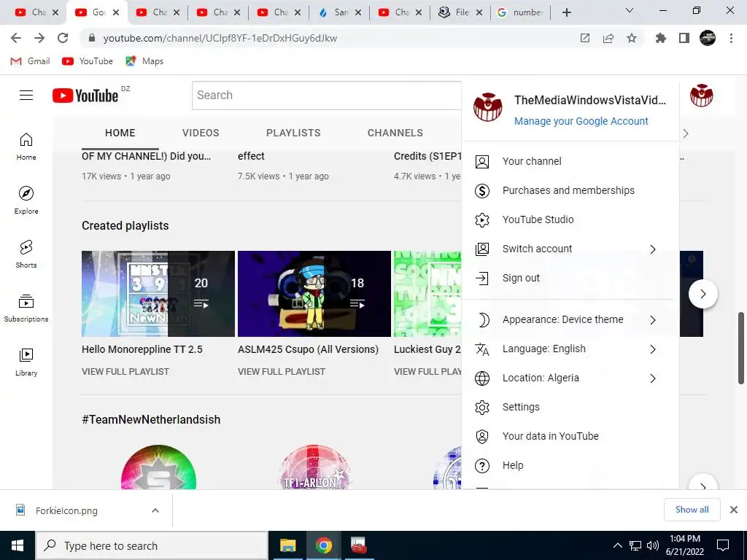View full playlist Hello Monoreppline TT 2.5
Viewport: 747px width, 560px height.
point(125,371)
